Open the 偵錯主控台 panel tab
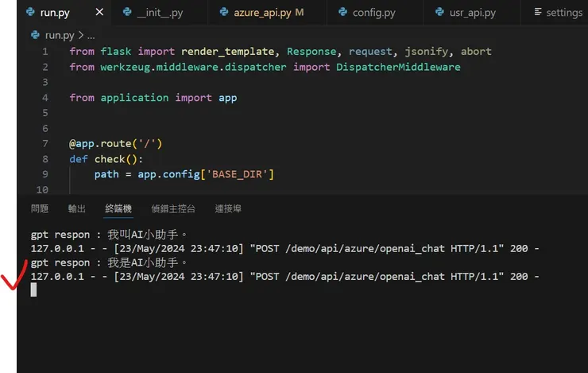 pos(173,208)
